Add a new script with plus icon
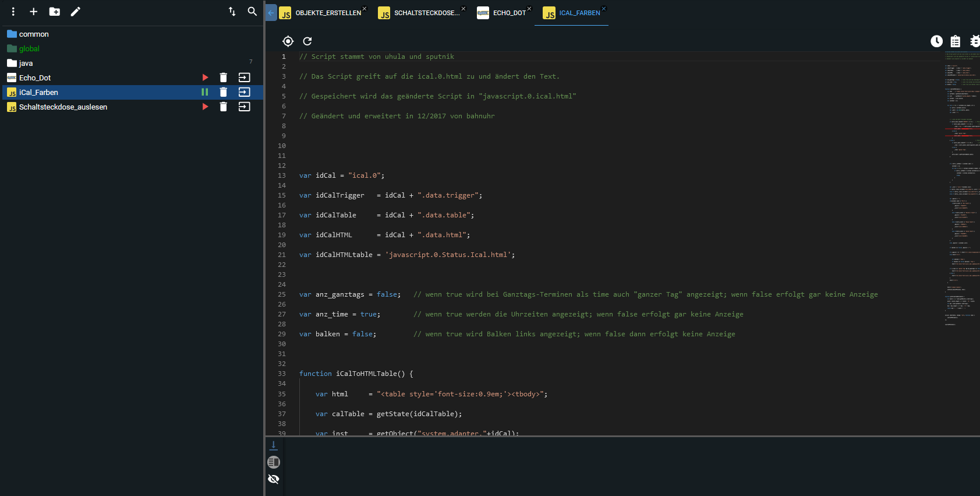980x496 pixels. click(x=34, y=12)
